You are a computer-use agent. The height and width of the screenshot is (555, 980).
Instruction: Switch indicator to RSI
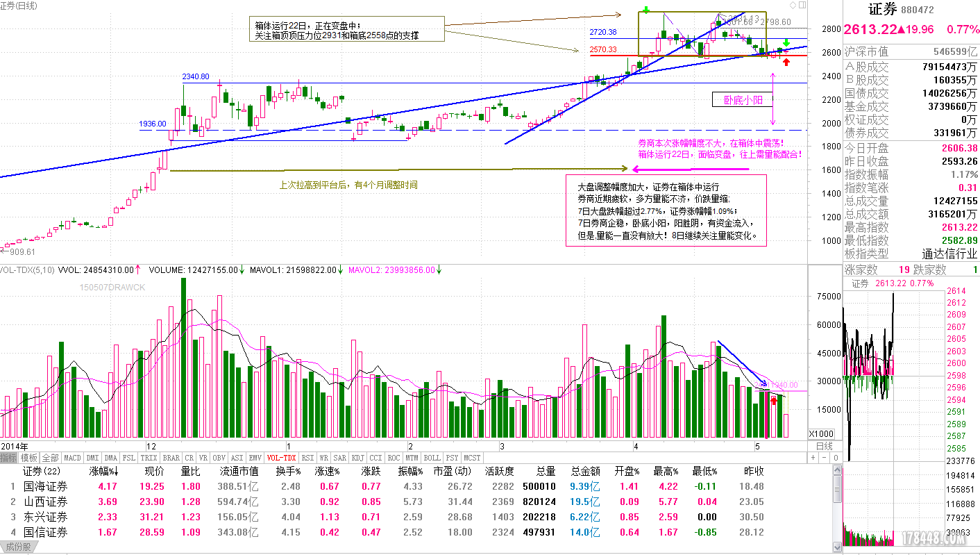[307, 458]
